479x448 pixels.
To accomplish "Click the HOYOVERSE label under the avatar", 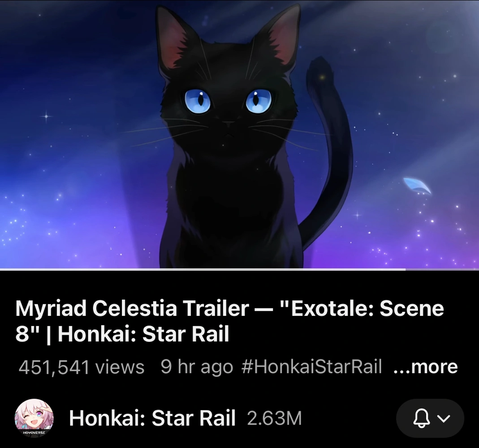I will coord(34,433).
